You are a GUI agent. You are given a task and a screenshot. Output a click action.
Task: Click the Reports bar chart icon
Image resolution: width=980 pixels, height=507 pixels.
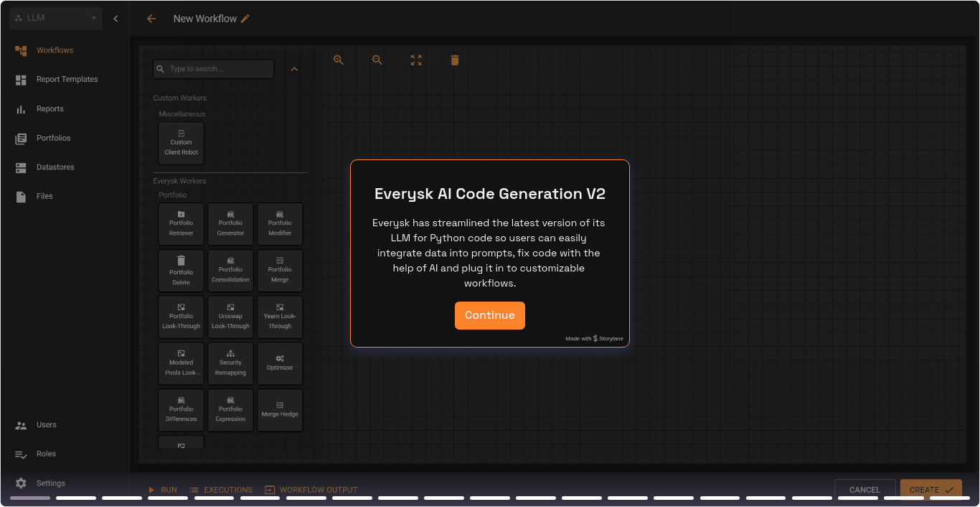point(21,109)
